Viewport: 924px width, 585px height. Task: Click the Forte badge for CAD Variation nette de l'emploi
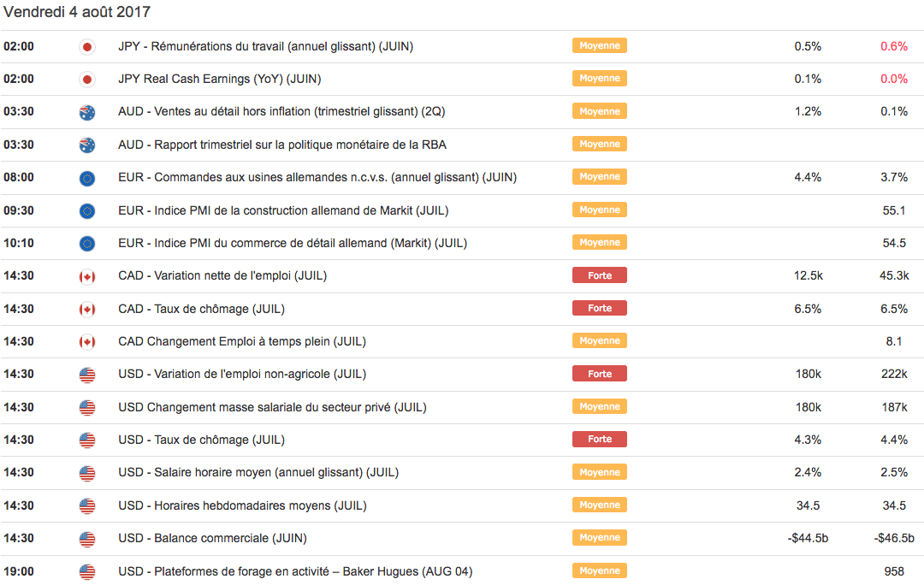click(x=600, y=275)
